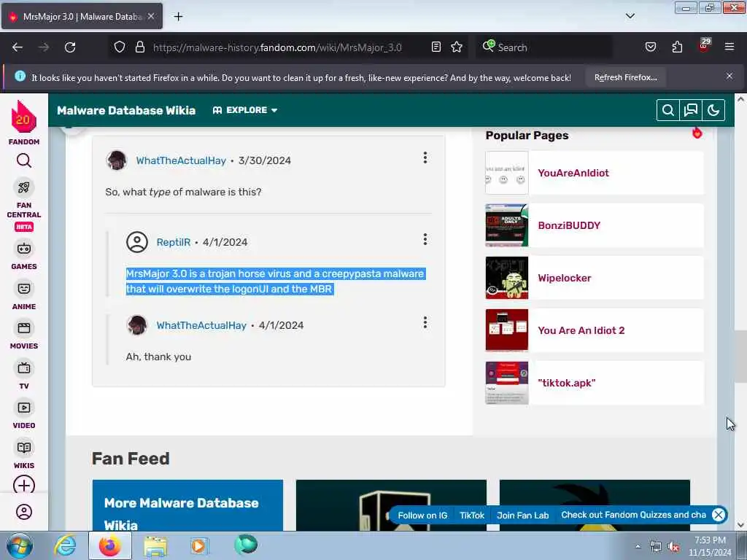Screen dimensions: 747x560
Task: Open the BonziBUDDY popular page
Action: 569,226
